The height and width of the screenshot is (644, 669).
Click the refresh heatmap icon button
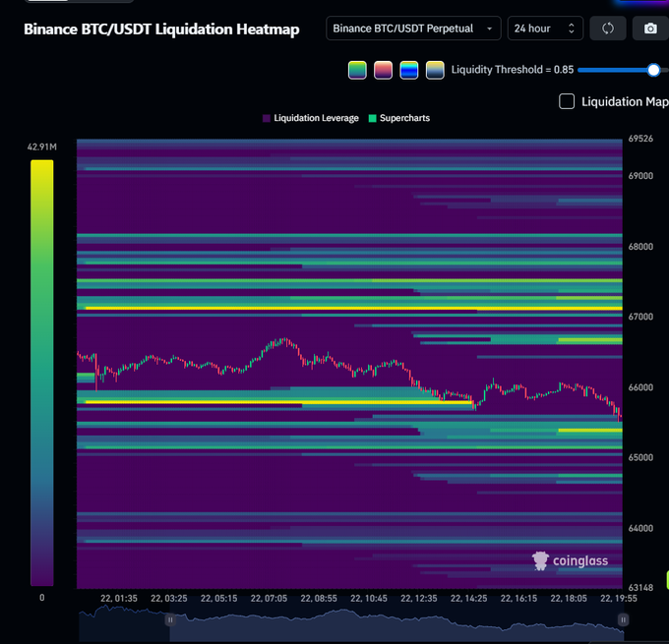point(608,29)
